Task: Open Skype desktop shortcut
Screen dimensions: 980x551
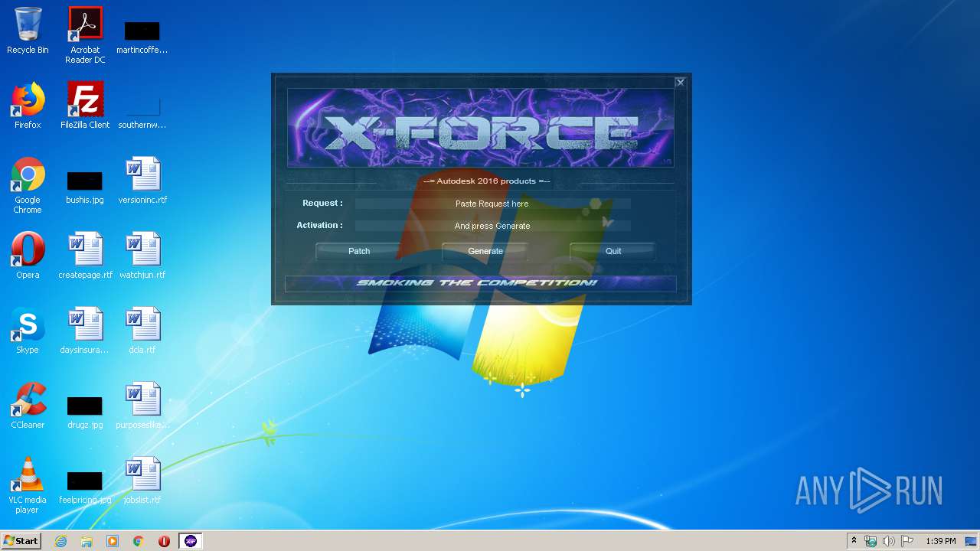Action: pyautogui.click(x=28, y=331)
